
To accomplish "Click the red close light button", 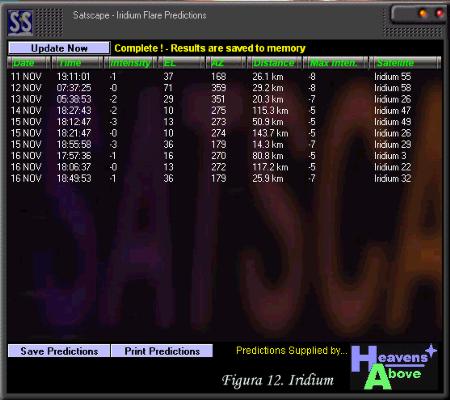I will [439, 13].
